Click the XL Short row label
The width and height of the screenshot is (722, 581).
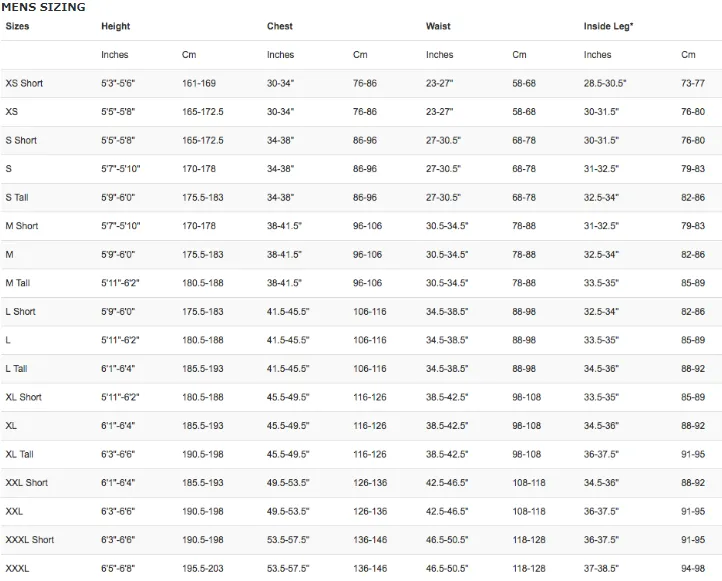click(23, 397)
